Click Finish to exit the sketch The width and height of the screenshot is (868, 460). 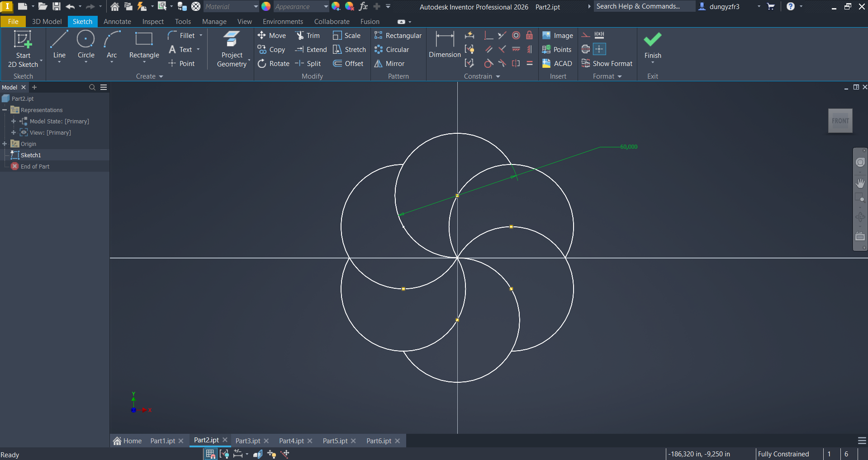tap(652, 45)
